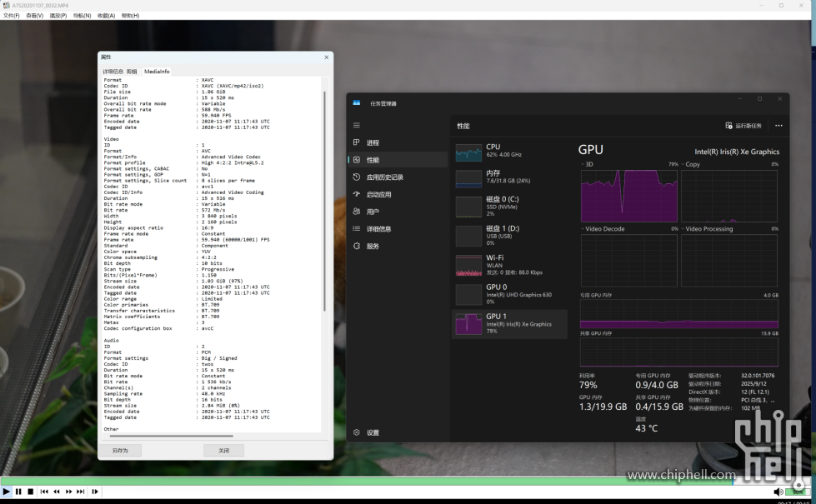816x504 pixels.
Task: Expand the 3D graph engine dropdown
Action: 585,164
